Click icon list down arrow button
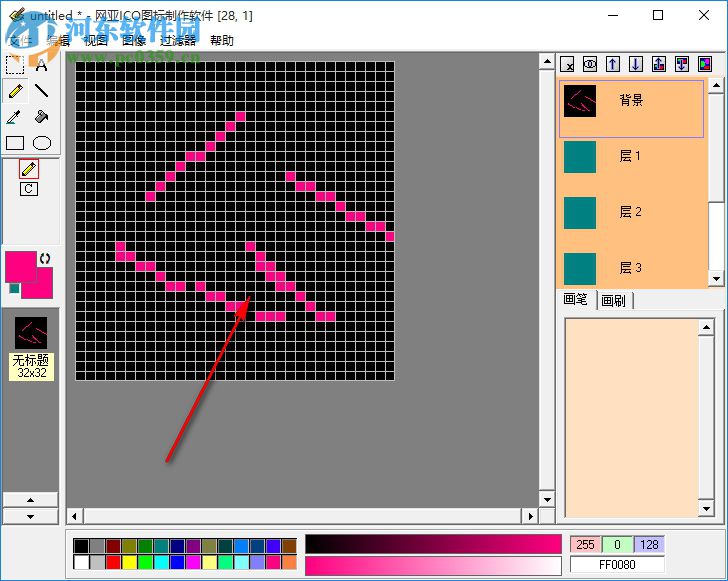The image size is (728, 581). tap(31, 516)
